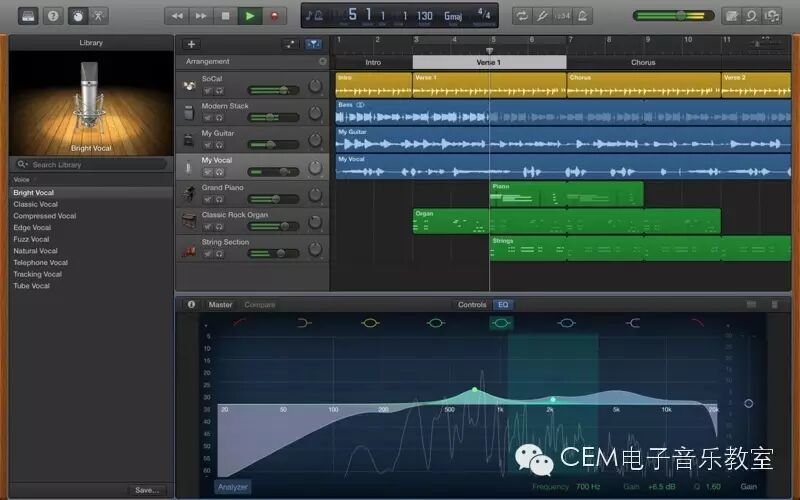Screen dimensions: 800x500
Task: Select the SoCal drum kit track icon
Action: coord(189,86)
